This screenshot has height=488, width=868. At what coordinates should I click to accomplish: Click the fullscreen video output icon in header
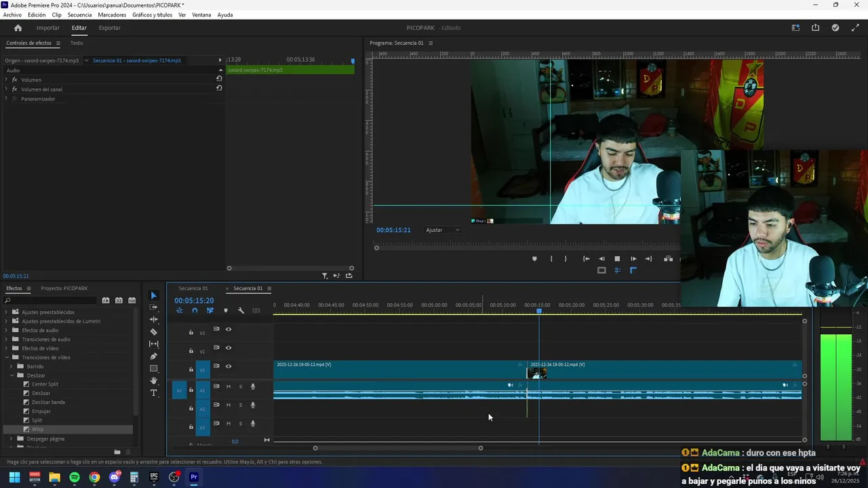point(854,28)
